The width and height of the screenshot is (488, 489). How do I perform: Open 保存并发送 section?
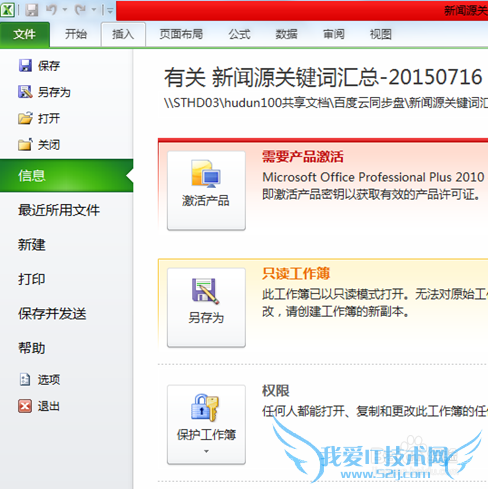[52, 314]
